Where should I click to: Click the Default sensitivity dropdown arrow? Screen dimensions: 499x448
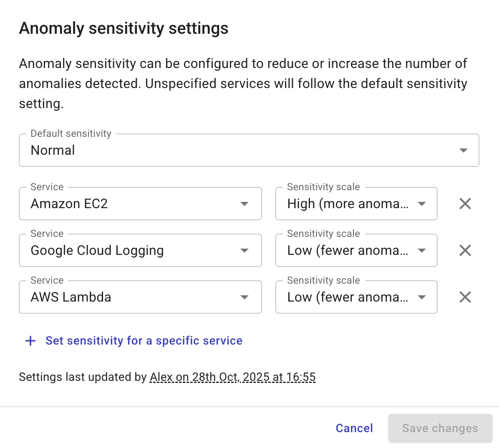tap(463, 150)
